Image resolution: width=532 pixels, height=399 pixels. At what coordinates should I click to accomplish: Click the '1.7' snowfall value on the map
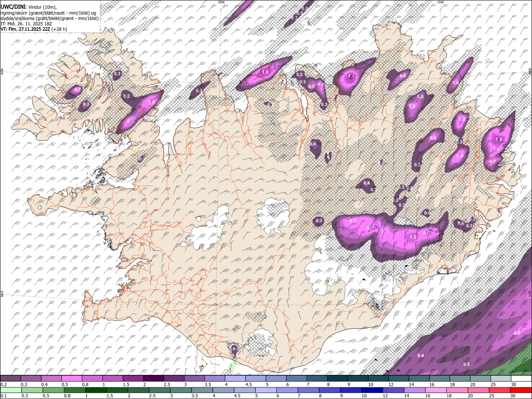[x=351, y=76]
